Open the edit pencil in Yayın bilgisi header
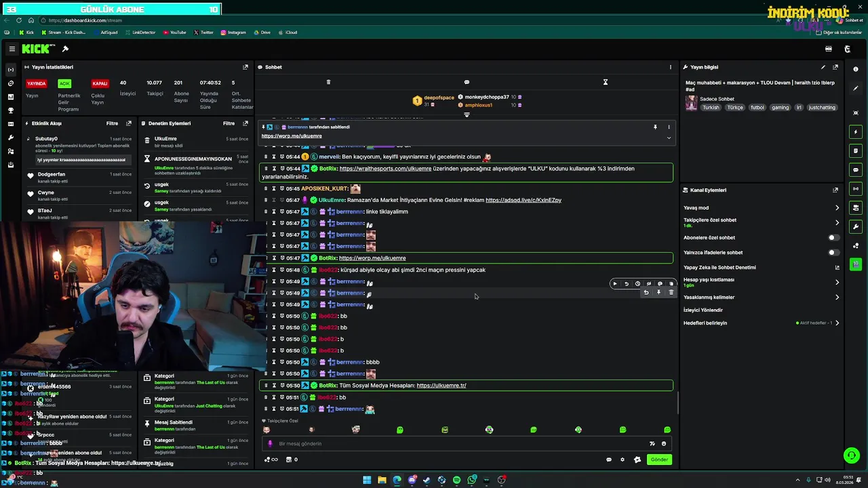868x488 pixels. (x=823, y=67)
